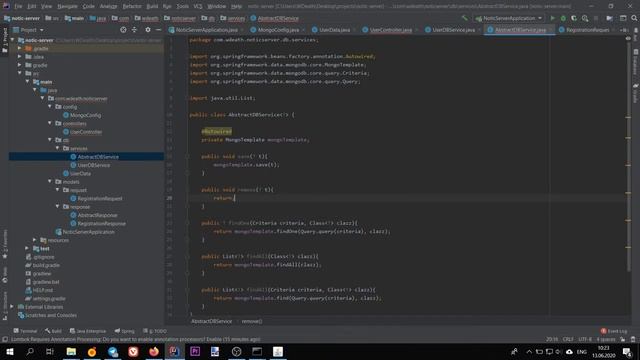Hide the Project panel with the minus icon
This screenshot has width=640, height=360.
click(x=158, y=30)
